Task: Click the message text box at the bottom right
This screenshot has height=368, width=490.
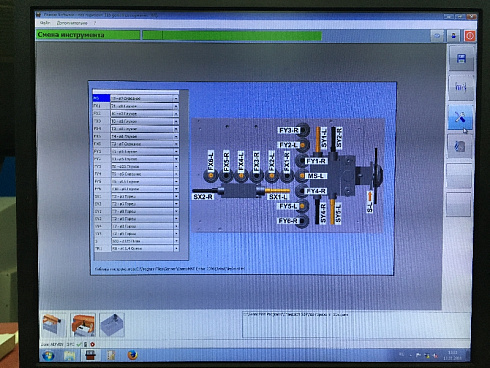Action: click(x=356, y=324)
